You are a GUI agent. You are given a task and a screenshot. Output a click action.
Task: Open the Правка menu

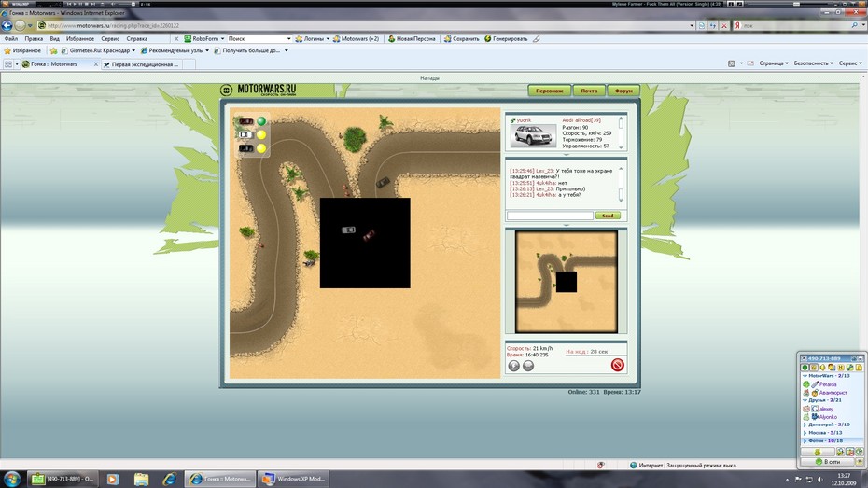(x=34, y=39)
